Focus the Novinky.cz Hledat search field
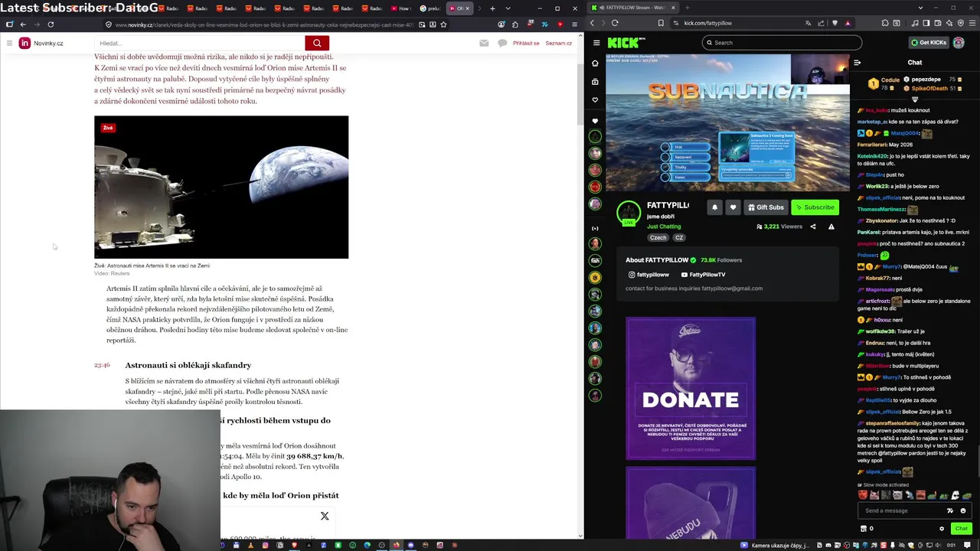The height and width of the screenshot is (551, 980). pos(200,43)
